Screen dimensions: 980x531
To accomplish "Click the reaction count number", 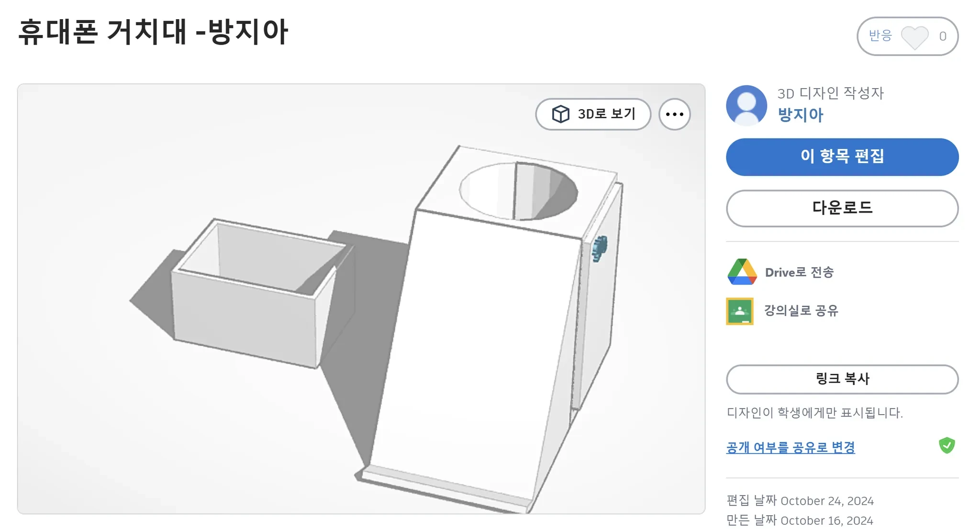I will tap(943, 36).
